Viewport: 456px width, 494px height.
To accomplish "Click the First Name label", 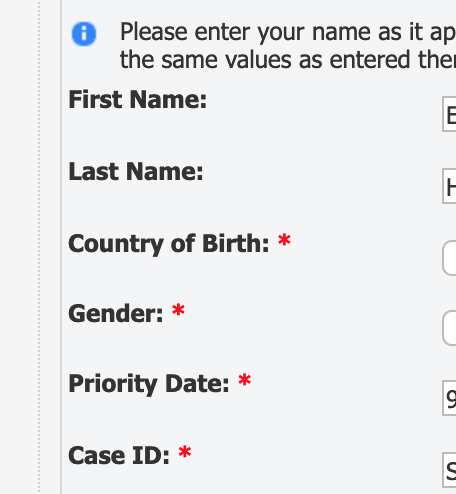I will (137, 99).
